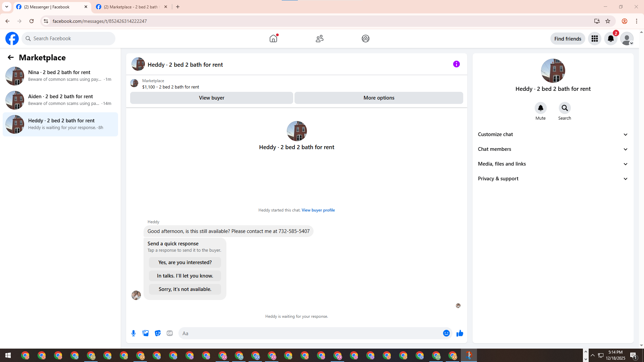Image resolution: width=644 pixels, height=362 pixels.
Task: Click the Find friends button
Action: coord(568,39)
